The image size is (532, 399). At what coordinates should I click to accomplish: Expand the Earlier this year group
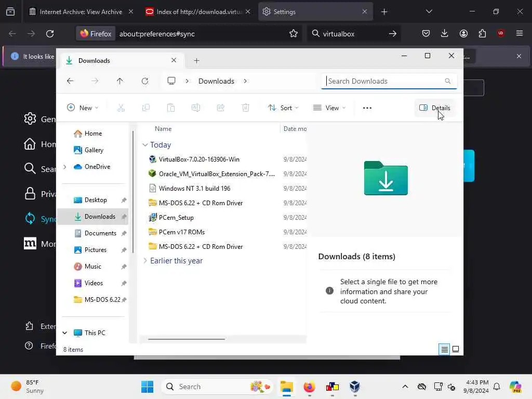(x=145, y=261)
